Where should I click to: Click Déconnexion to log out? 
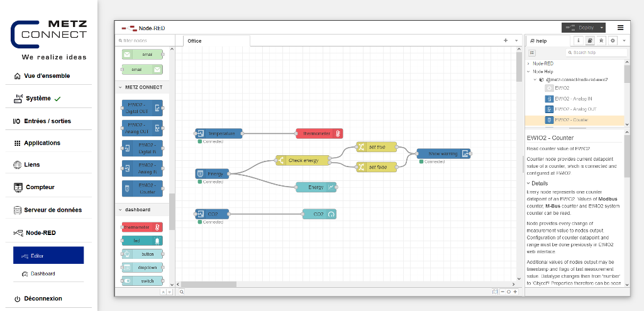click(43, 298)
